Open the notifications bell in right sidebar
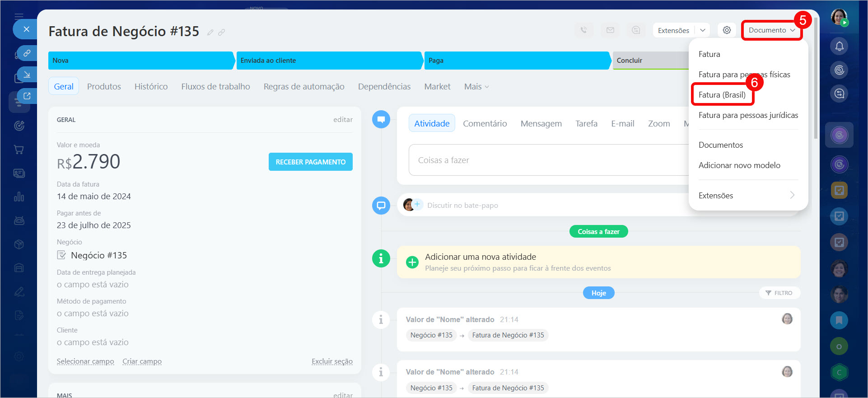The width and height of the screenshot is (868, 398). pyautogui.click(x=839, y=46)
